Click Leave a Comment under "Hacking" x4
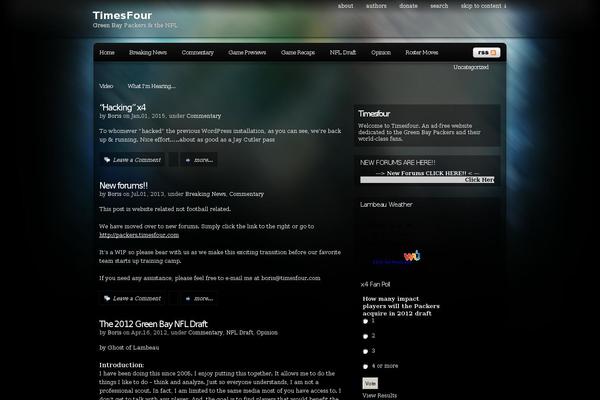 click(137, 160)
